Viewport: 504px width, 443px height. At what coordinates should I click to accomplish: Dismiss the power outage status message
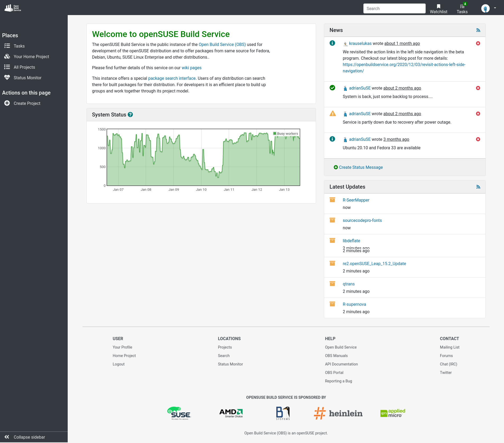click(478, 114)
